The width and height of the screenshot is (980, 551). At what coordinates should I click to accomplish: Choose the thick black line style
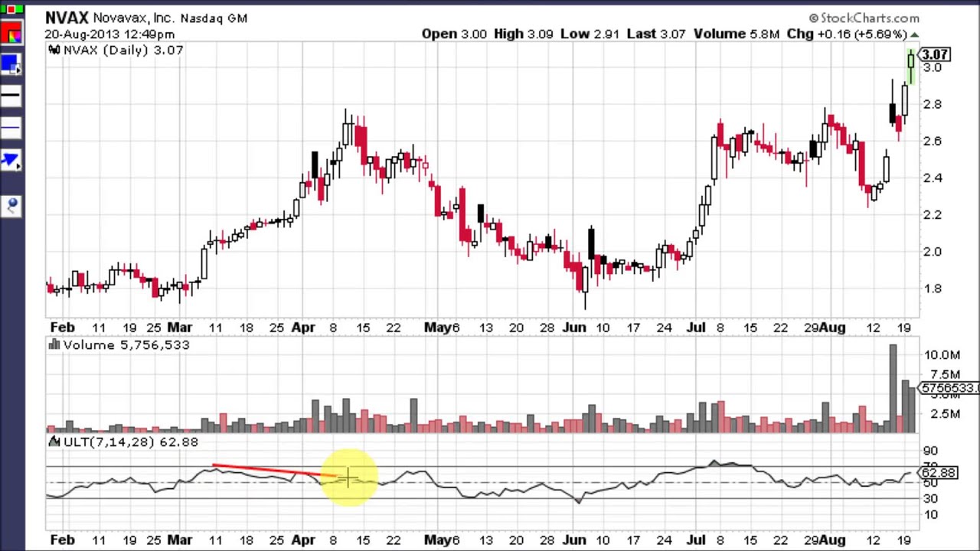(x=11, y=96)
